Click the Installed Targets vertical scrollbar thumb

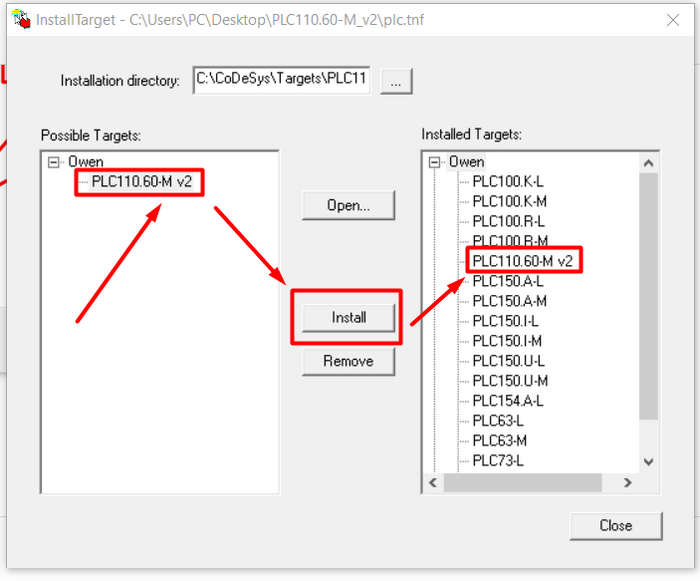(649, 296)
